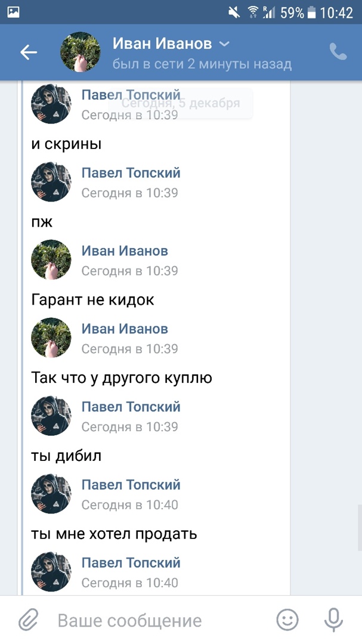The image size is (362, 644).
Task: Tap the microphone to record voice message
Action: pos(333,620)
